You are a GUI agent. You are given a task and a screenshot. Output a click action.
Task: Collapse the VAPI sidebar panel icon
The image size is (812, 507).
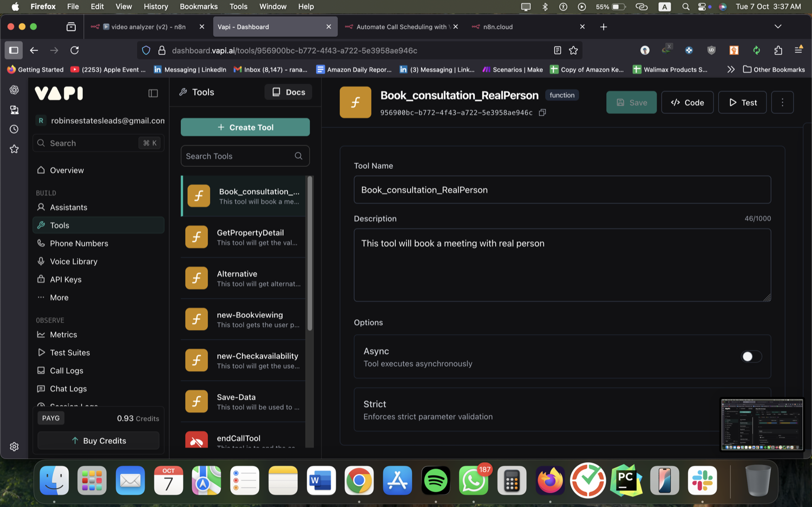point(153,93)
